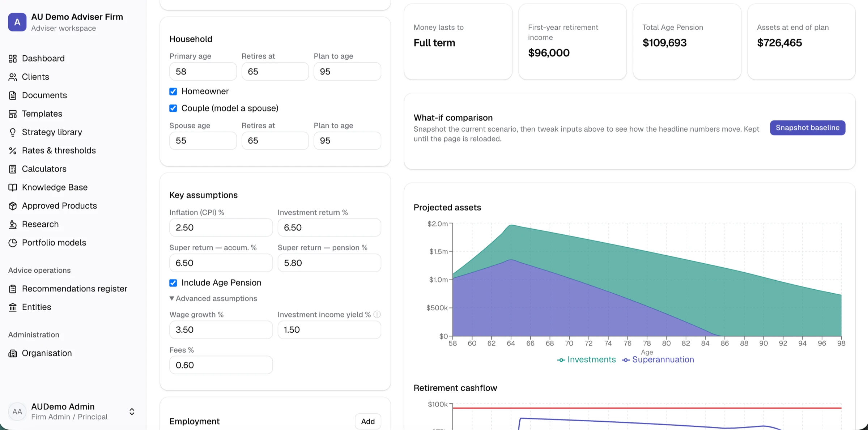Screen dimensions: 868x430
Task: Click the $726,465 assets at end value
Action: coord(779,43)
